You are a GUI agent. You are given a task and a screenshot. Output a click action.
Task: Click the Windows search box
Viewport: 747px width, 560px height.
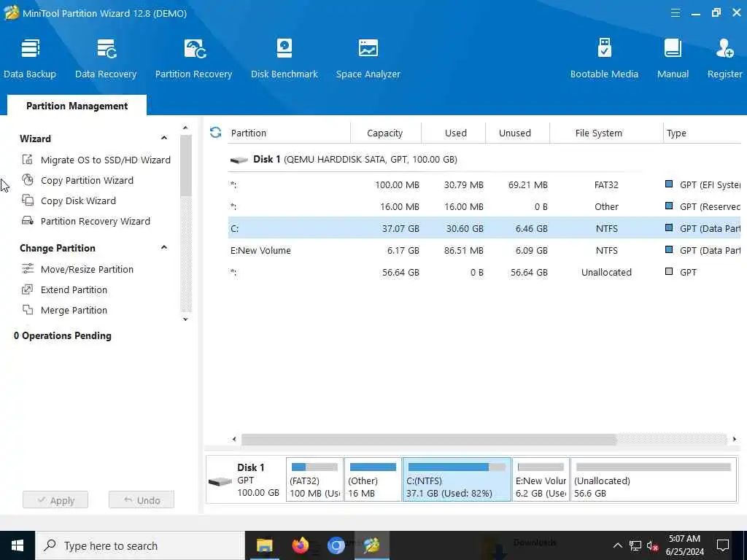pos(140,545)
